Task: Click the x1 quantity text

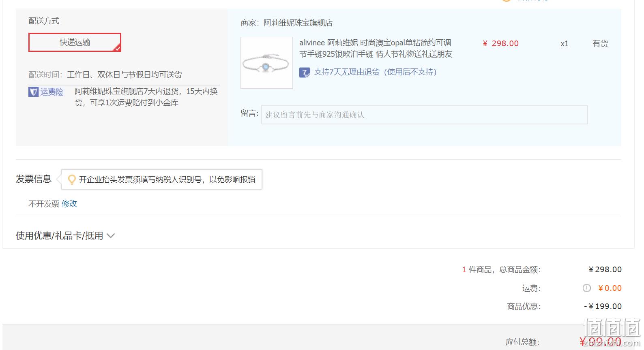Action: [x=564, y=44]
